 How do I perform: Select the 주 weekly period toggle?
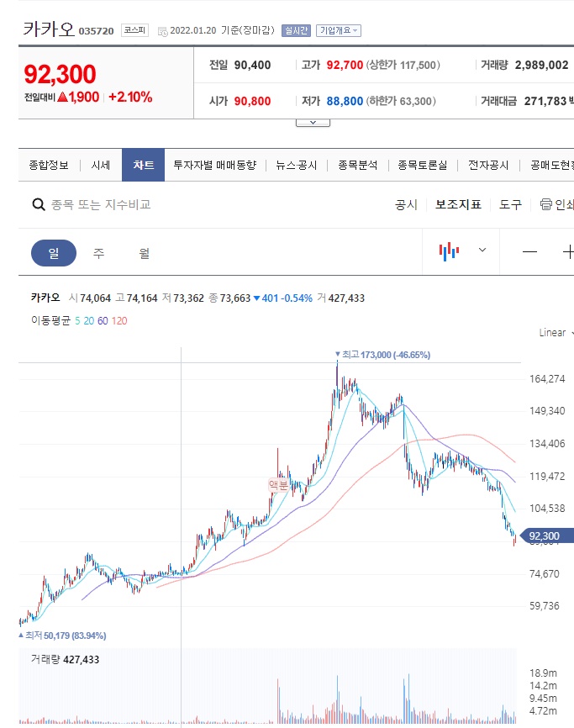[x=99, y=253]
